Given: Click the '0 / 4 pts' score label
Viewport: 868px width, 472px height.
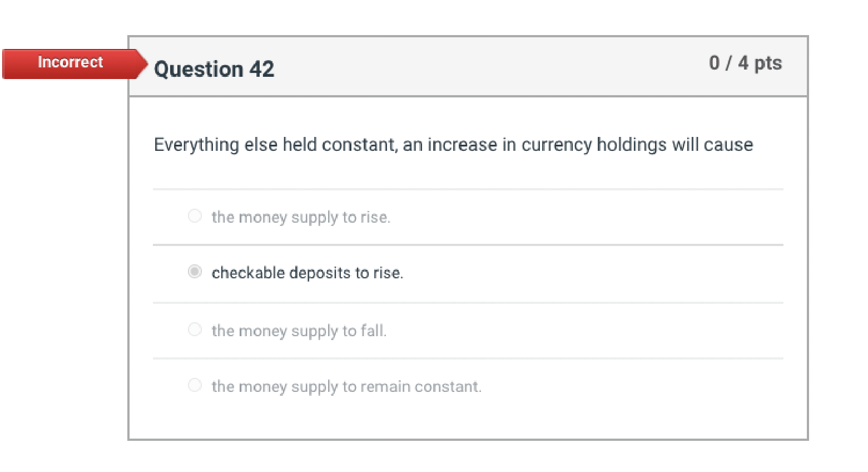Looking at the screenshot, I should (x=746, y=63).
